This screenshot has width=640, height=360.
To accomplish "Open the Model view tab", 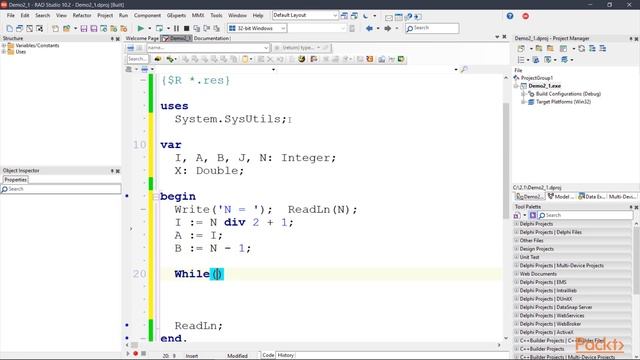I will (x=560, y=197).
